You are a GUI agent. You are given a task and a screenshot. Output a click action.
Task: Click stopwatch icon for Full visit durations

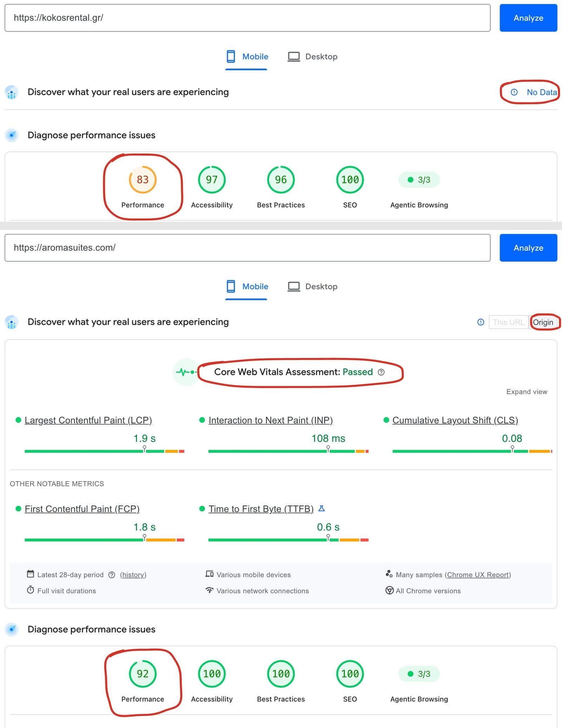31,590
